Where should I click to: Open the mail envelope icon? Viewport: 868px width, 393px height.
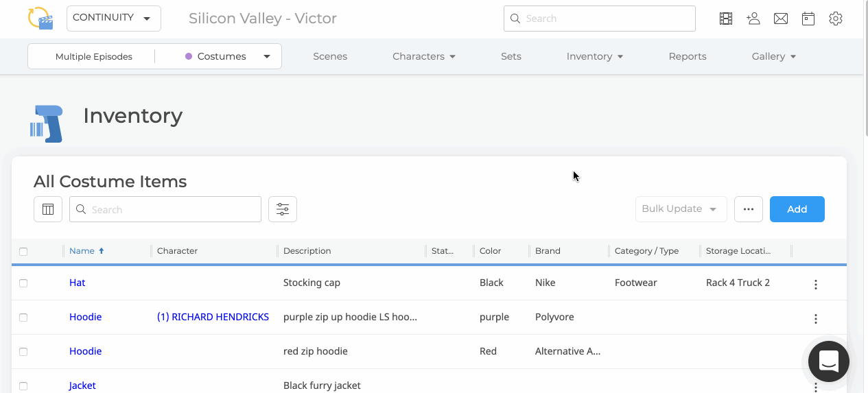point(781,19)
